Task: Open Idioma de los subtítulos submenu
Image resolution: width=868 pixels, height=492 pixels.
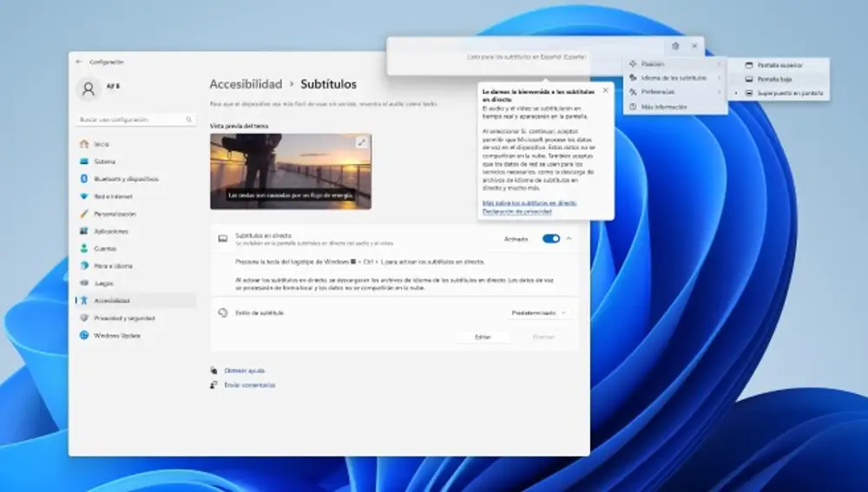Action: (x=675, y=78)
